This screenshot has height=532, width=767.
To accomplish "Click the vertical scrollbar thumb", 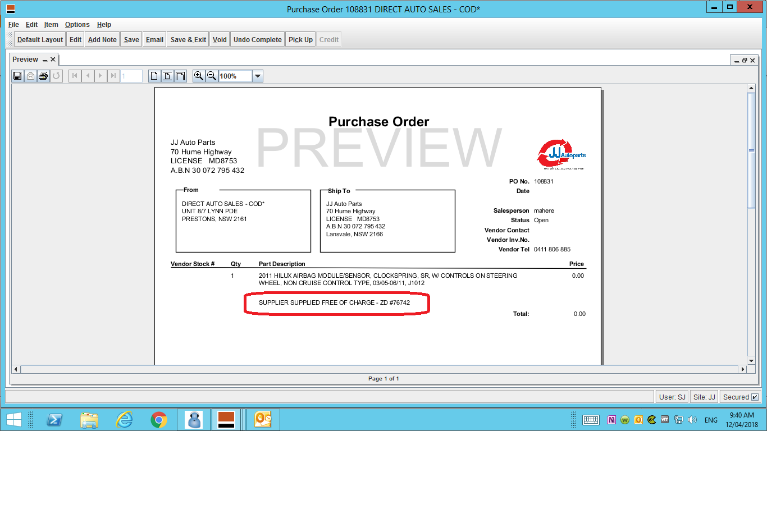I will [751, 150].
